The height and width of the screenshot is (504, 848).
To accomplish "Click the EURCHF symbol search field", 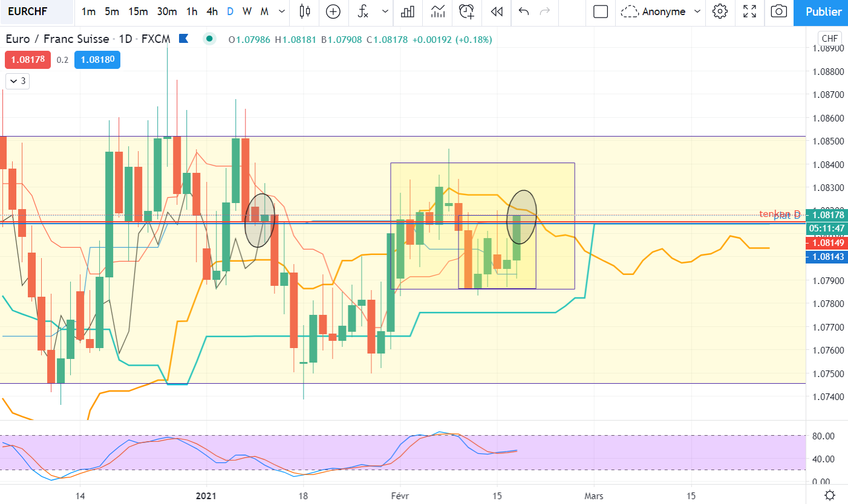I will [36, 11].
